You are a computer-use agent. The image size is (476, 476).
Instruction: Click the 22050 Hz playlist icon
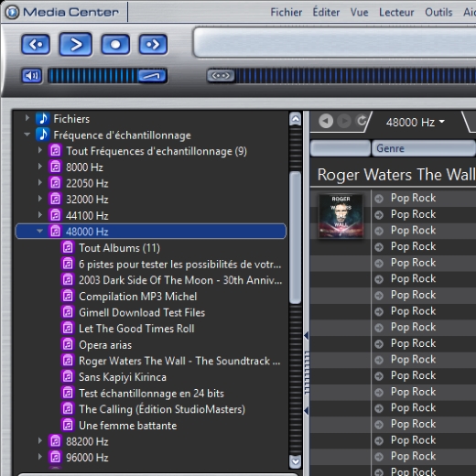point(55,183)
